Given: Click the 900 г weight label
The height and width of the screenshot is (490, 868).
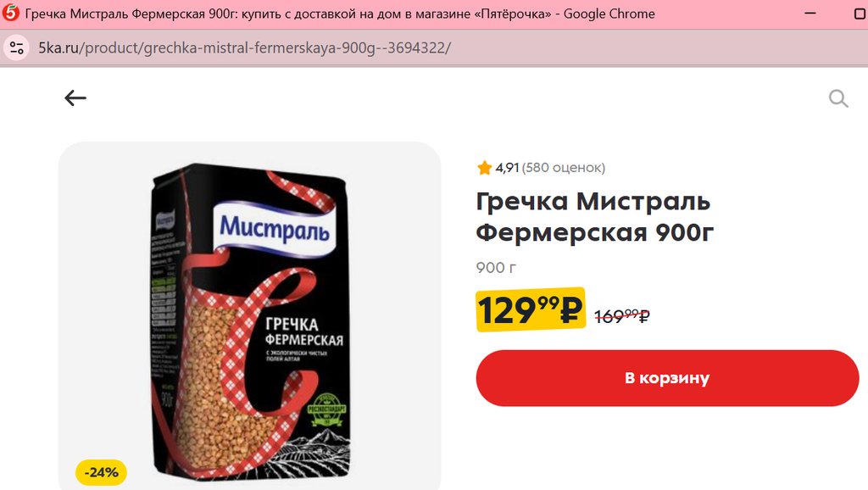Looking at the screenshot, I should [495, 267].
